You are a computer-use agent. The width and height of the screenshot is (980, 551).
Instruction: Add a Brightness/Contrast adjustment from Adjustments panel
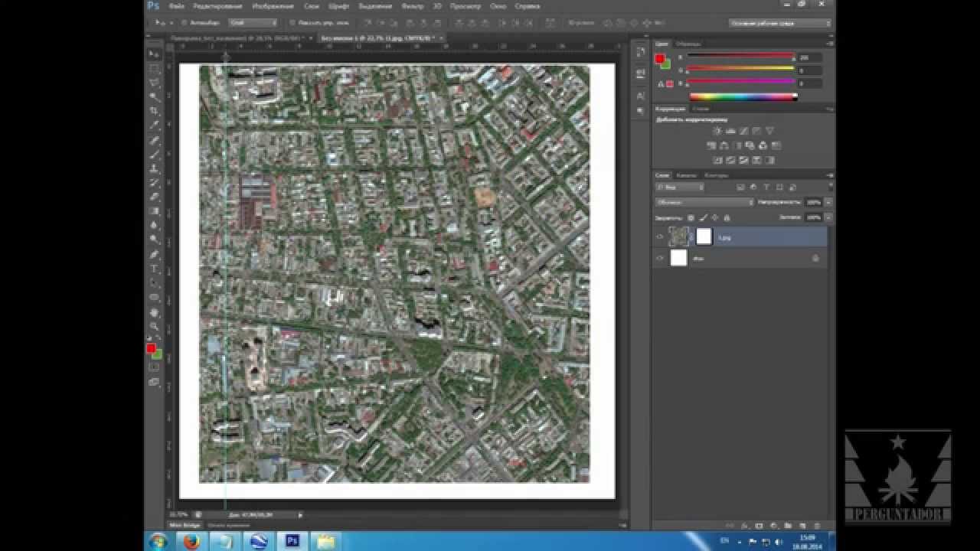(718, 131)
